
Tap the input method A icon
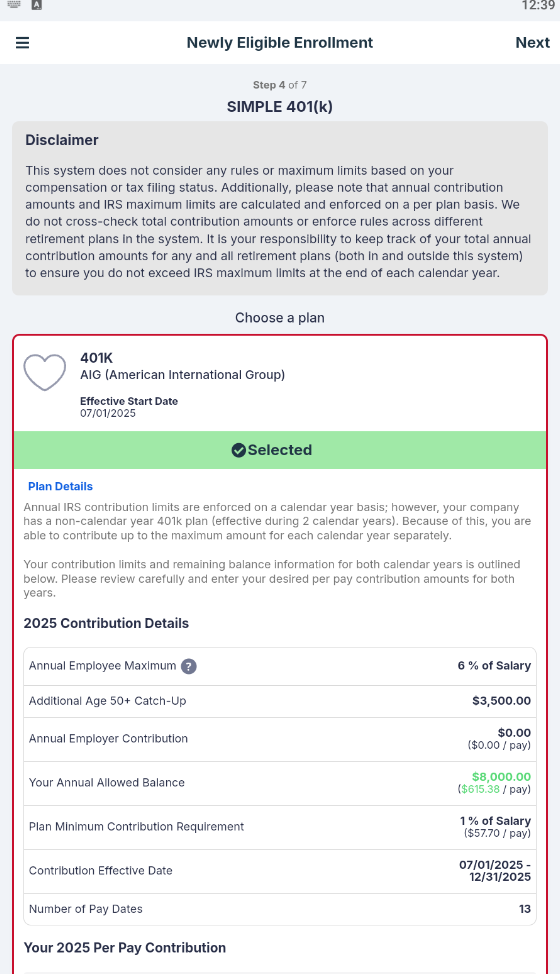click(x=37, y=5)
